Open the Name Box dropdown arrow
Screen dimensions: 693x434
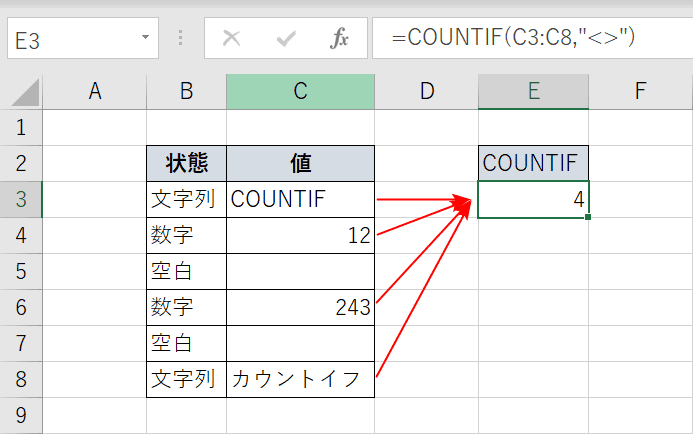[x=145, y=37]
